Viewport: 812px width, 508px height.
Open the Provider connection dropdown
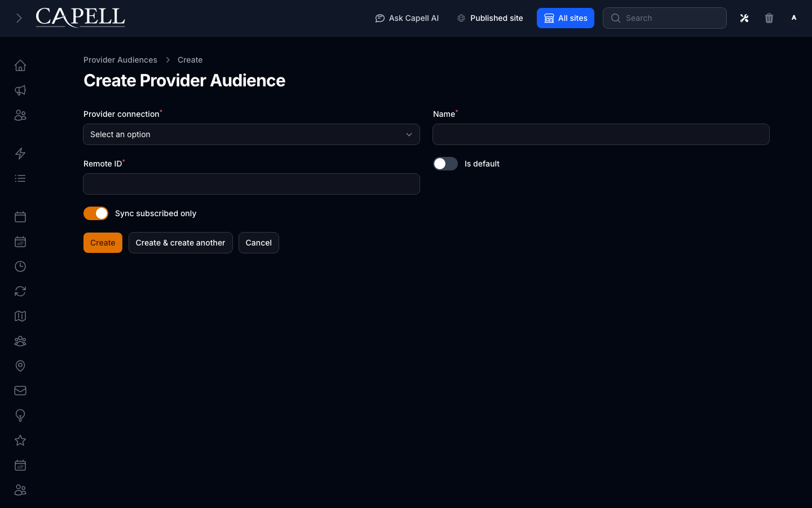pyautogui.click(x=251, y=134)
